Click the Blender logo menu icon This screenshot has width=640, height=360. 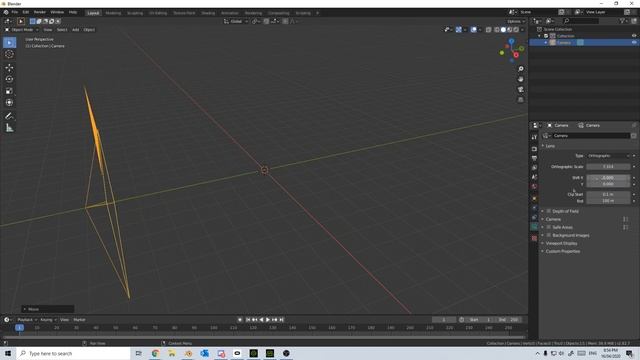(x=6, y=13)
